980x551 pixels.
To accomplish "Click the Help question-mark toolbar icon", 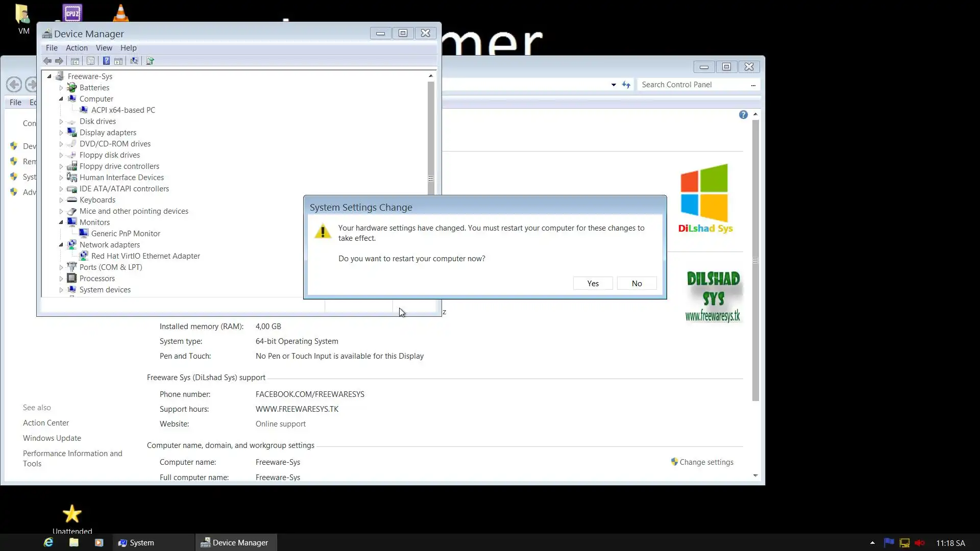I will tap(106, 61).
